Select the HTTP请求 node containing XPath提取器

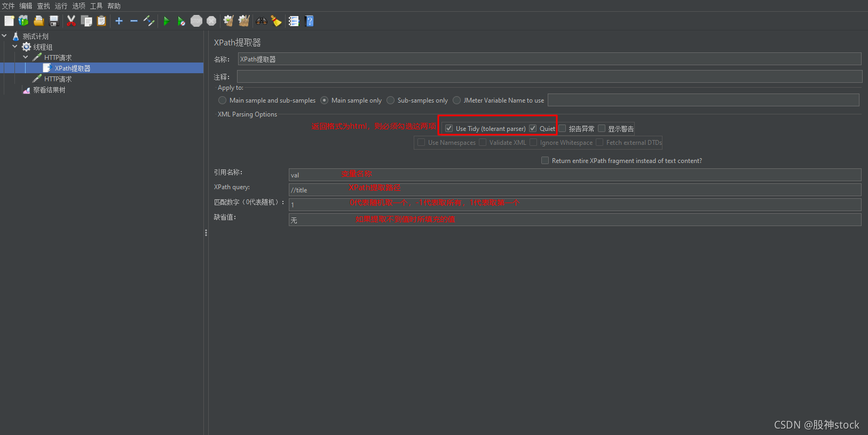(x=58, y=58)
